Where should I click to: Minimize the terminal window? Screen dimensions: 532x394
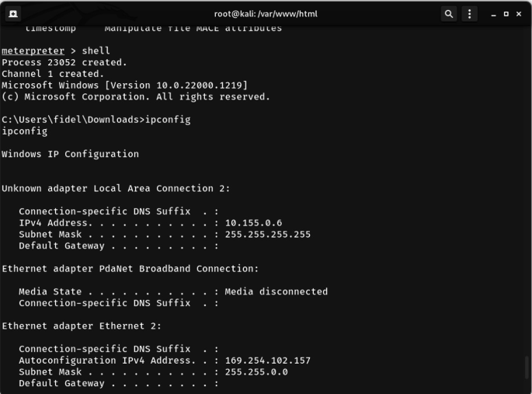point(493,14)
